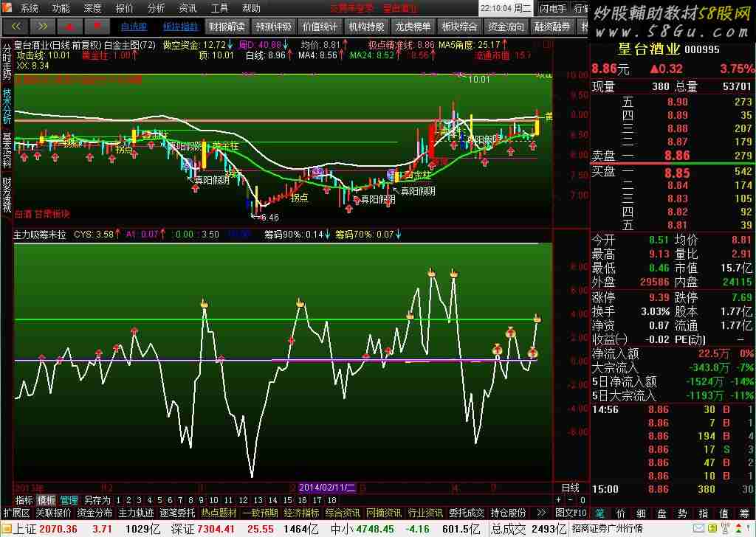Expand the 扩展区 extension area
This screenshot has width=756, height=537.
[x=16, y=513]
